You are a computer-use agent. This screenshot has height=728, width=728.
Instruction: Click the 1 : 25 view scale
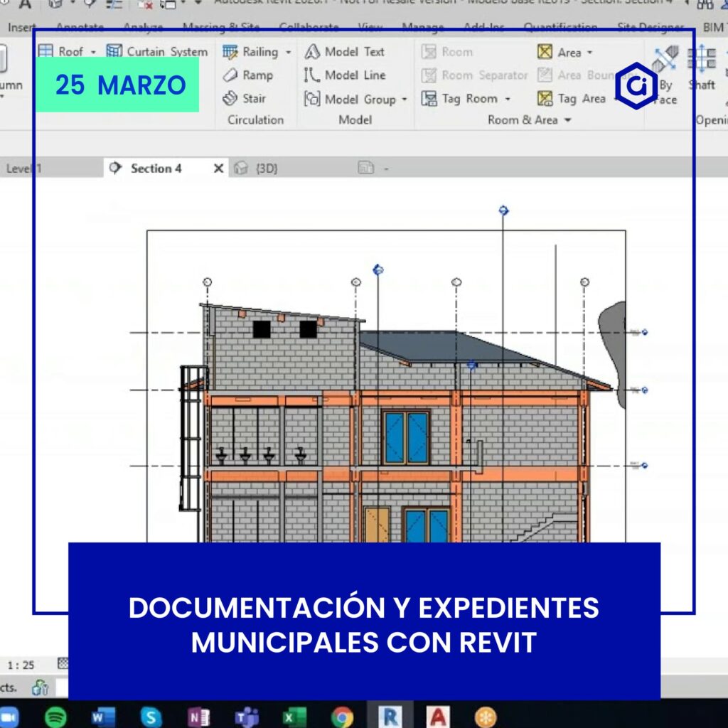coord(21,665)
